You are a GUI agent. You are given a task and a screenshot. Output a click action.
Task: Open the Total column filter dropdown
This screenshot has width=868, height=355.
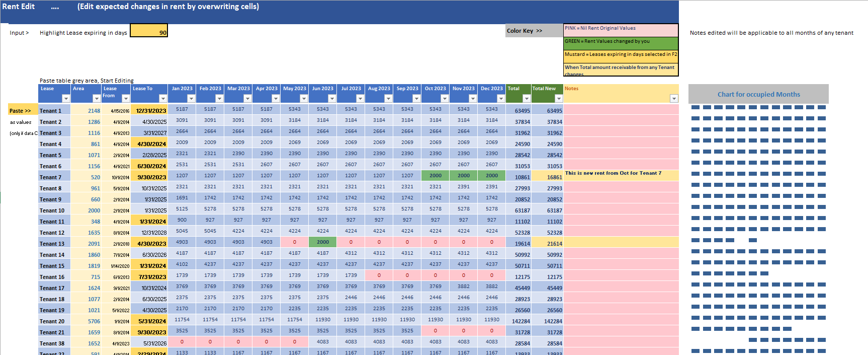527,99
